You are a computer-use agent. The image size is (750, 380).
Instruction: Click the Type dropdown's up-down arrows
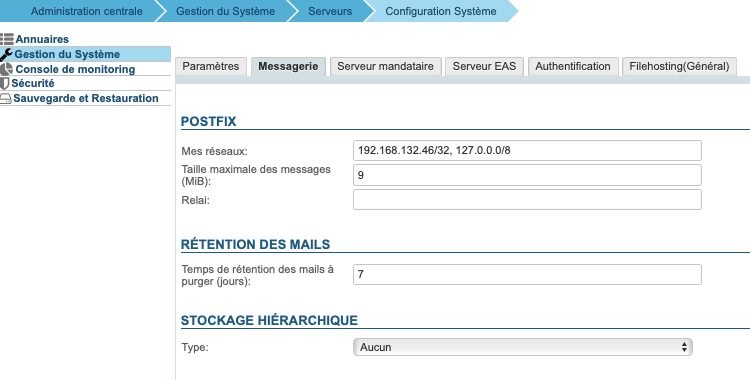click(684, 347)
